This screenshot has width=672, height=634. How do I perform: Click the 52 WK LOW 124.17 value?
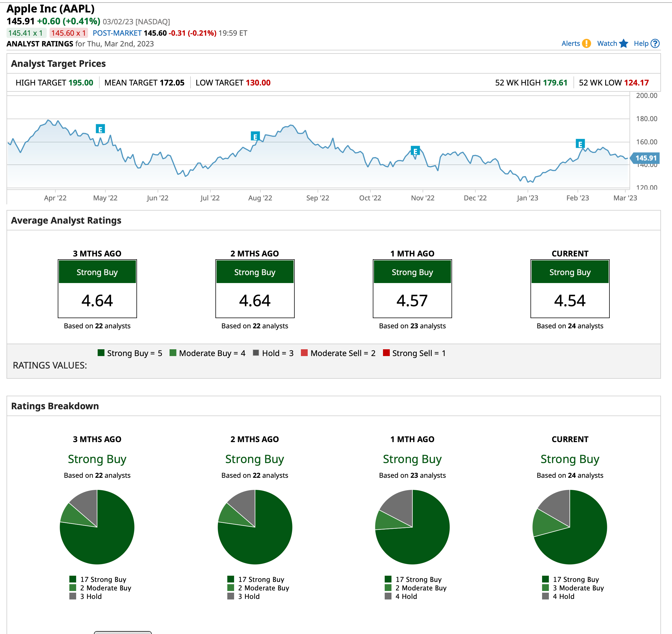(637, 83)
